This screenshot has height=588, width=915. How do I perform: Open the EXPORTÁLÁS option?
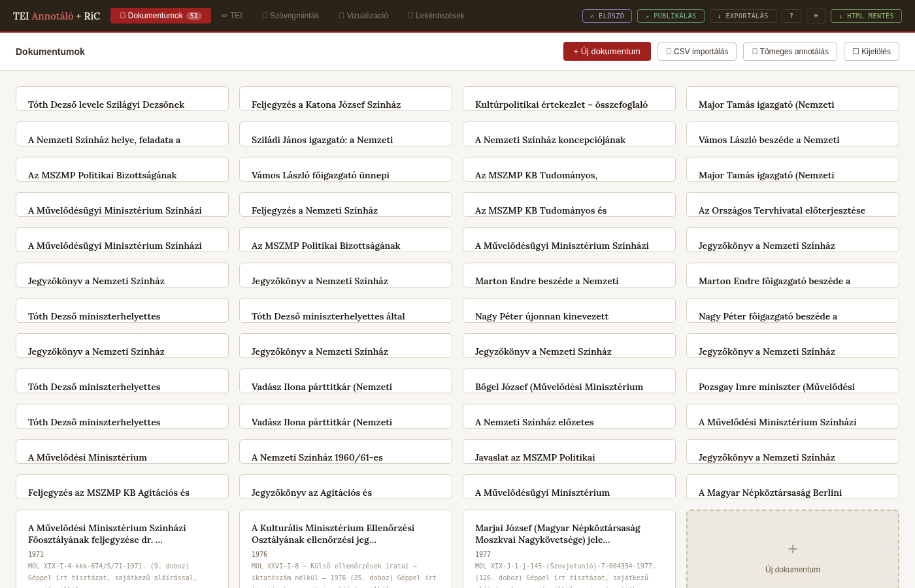743,16
